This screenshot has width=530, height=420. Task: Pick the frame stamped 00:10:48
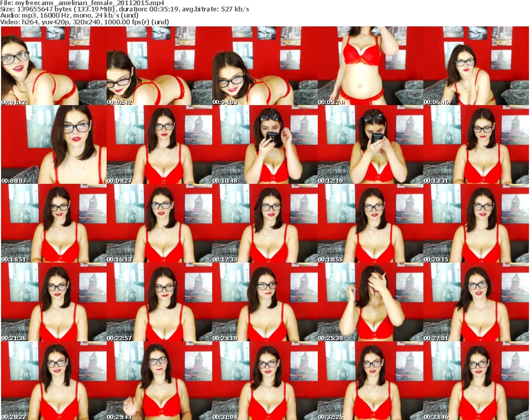click(x=264, y=144)
